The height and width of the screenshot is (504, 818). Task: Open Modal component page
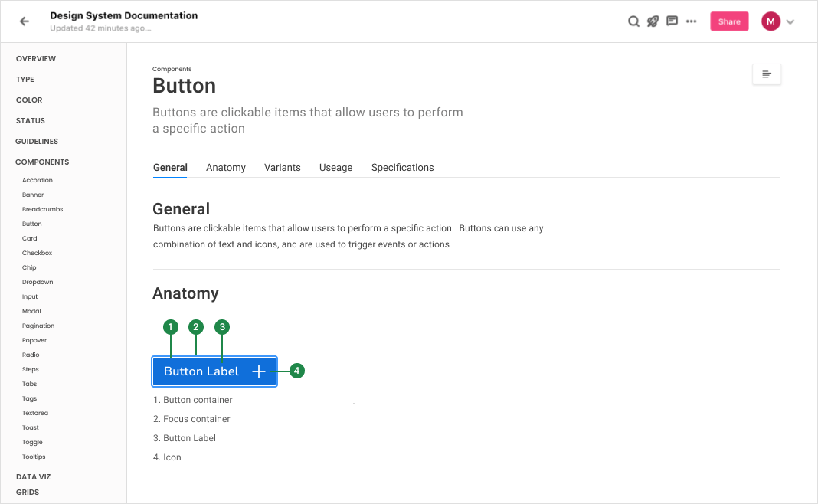pyautogui.click(x=31, y=311)
